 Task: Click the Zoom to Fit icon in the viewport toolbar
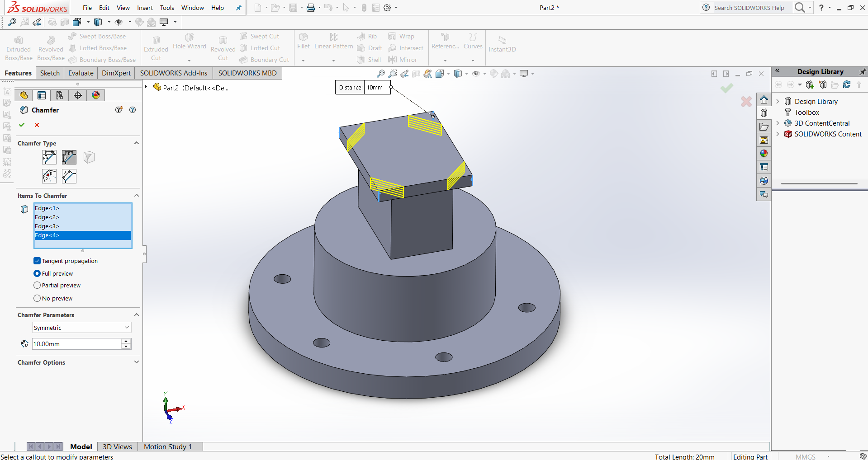tap(381, 74)
